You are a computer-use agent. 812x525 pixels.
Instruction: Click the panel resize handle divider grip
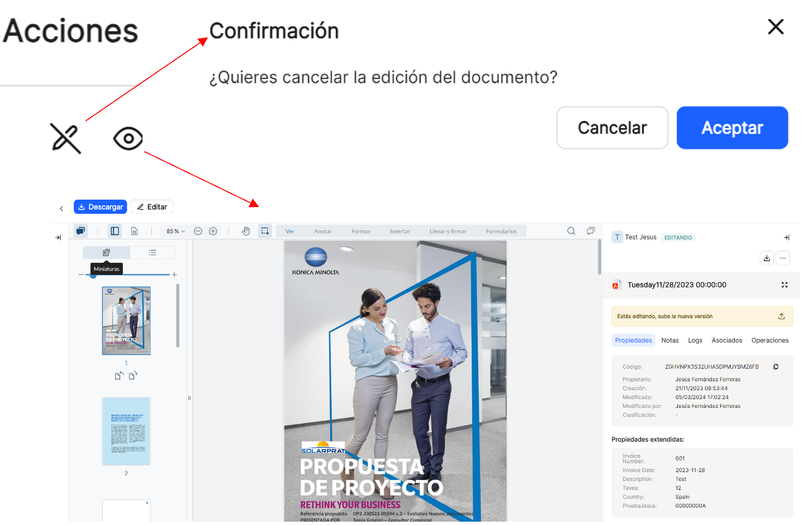[x=189, y=398]
